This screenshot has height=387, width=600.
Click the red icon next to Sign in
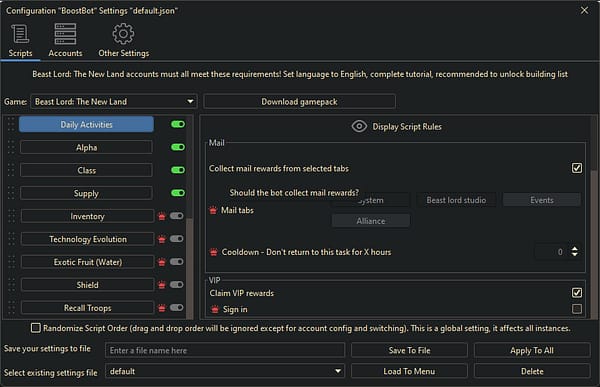[215, 309]
